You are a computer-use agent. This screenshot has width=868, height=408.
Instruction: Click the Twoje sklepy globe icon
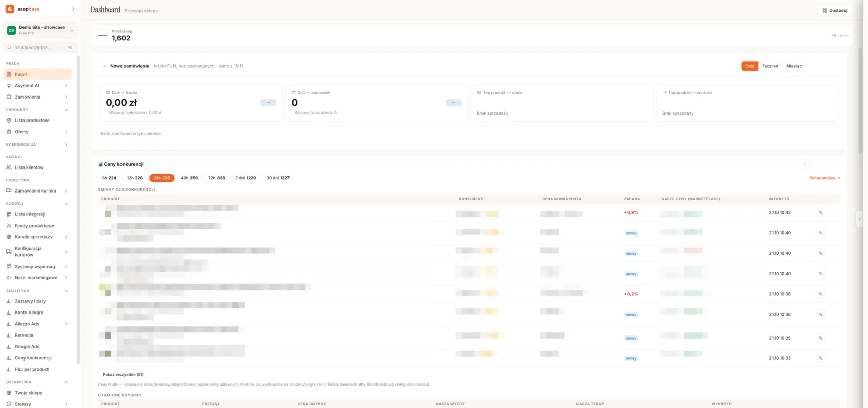coord(9,393)
